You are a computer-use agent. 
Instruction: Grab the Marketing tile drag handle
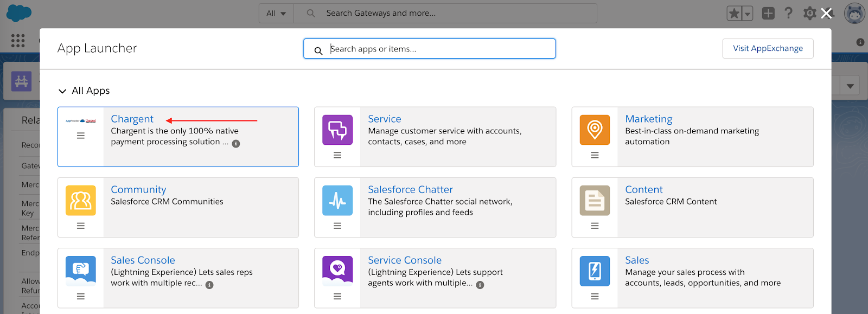coord(595,155)
